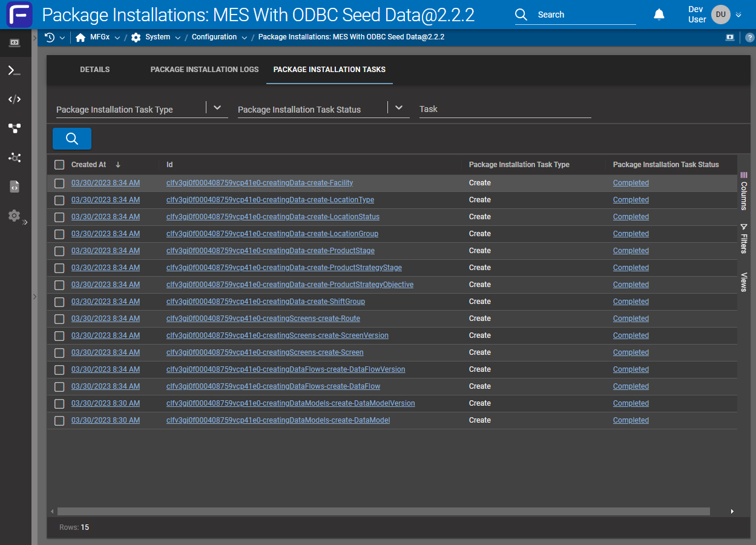Screen dimensions: 756x545
Task: Expand the Configuration breadcrumb dropdown
Action: pyautogui.click(x=245, y=38)
